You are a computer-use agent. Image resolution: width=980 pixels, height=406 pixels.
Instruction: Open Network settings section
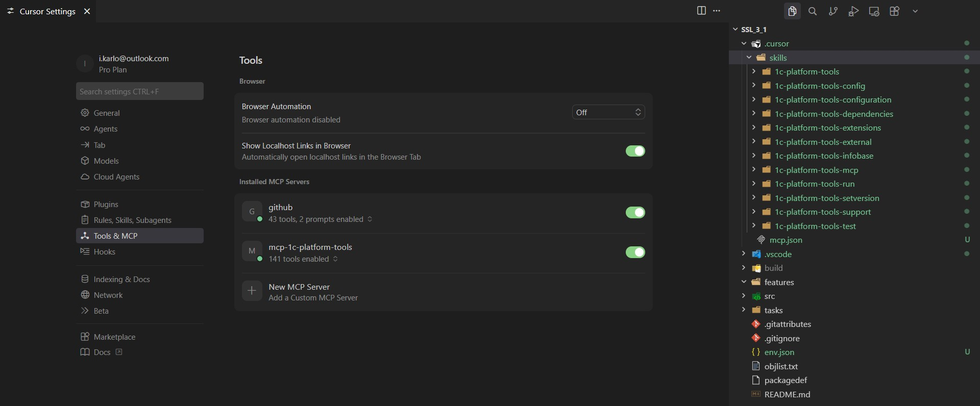(140, 295)
